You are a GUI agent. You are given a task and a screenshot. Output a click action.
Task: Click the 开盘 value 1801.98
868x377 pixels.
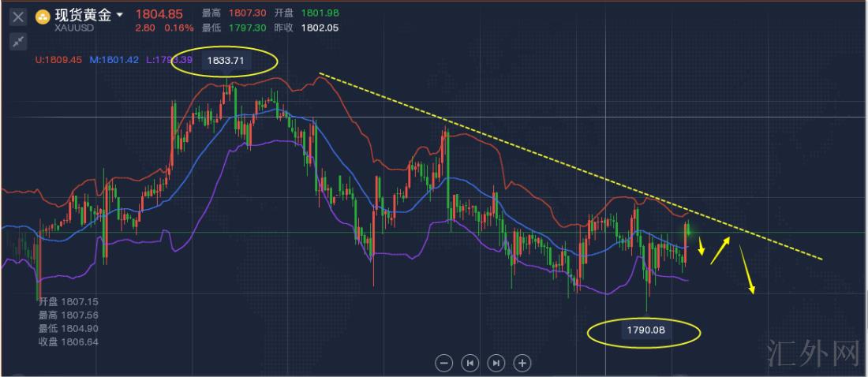pyautogui.click(x=320, y=13)
